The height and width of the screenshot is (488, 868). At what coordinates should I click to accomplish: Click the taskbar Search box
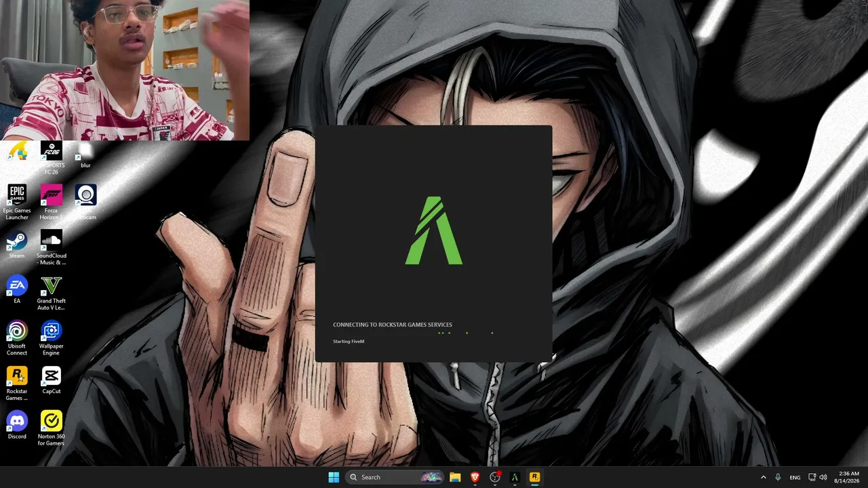[x=395, y=477]
